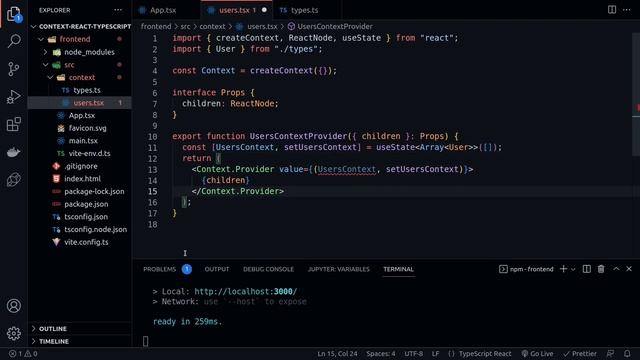Open Run and Debug view
This screenshot has height=360, width=640.
[x=14, y=97]
